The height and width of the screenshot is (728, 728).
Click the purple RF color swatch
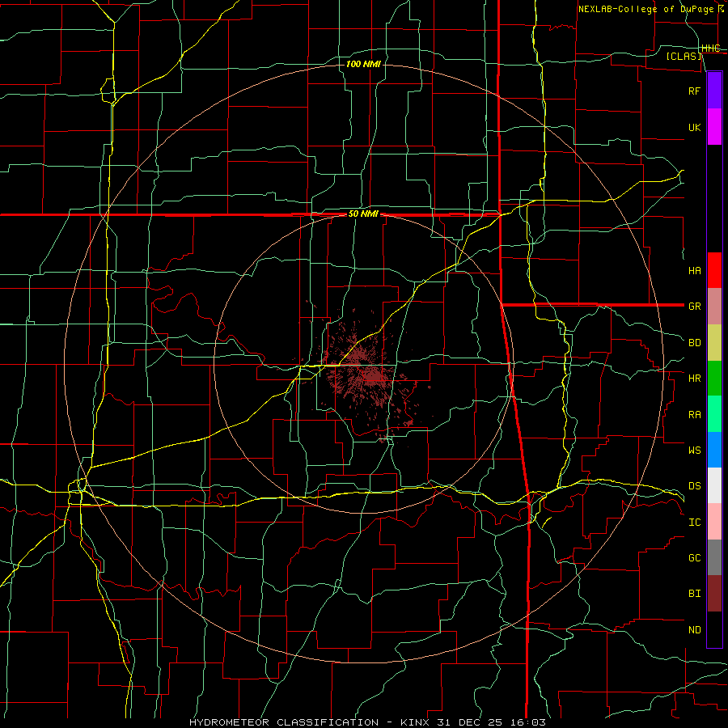click(714, 91)
